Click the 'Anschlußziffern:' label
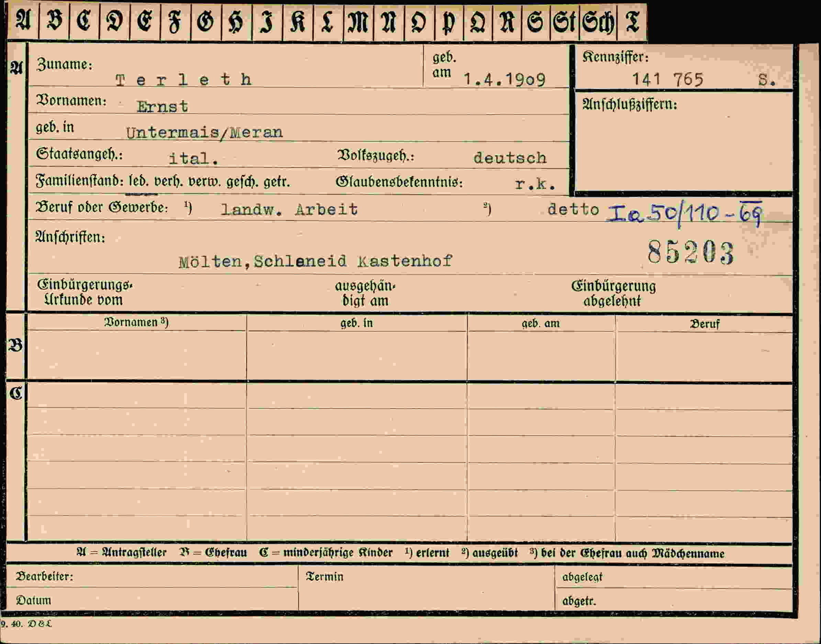The width and height of the screenshot is (821, 644). 630,104
